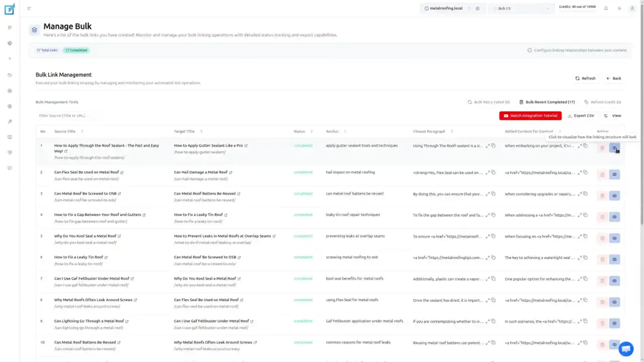Open the user profile icon at top right

point(632,8)
